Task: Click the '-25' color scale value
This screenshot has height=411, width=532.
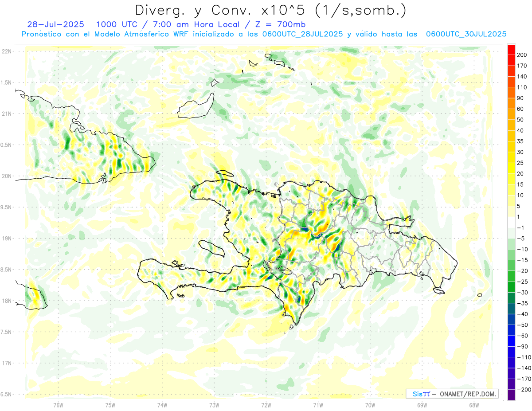Action: 522,282
